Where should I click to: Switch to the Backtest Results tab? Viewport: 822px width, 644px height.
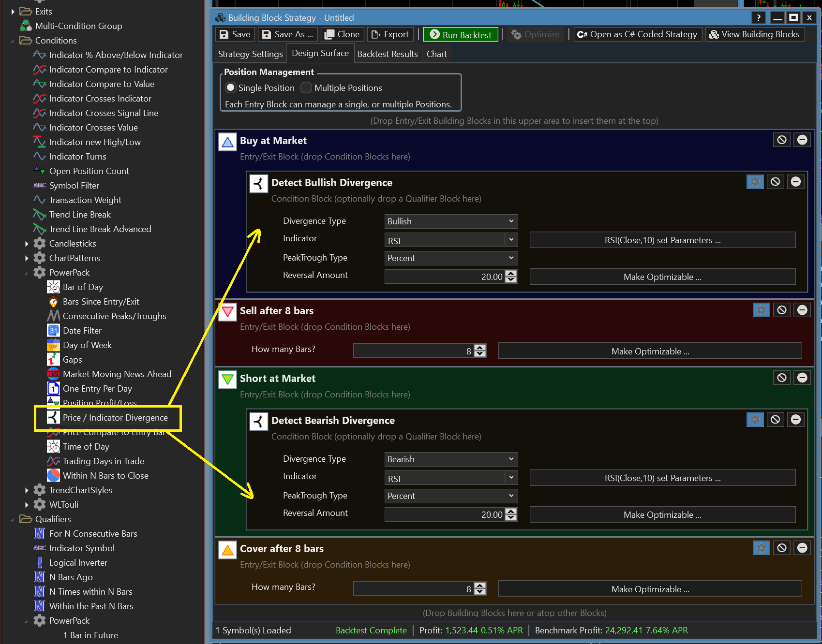[x=388, y=54]
